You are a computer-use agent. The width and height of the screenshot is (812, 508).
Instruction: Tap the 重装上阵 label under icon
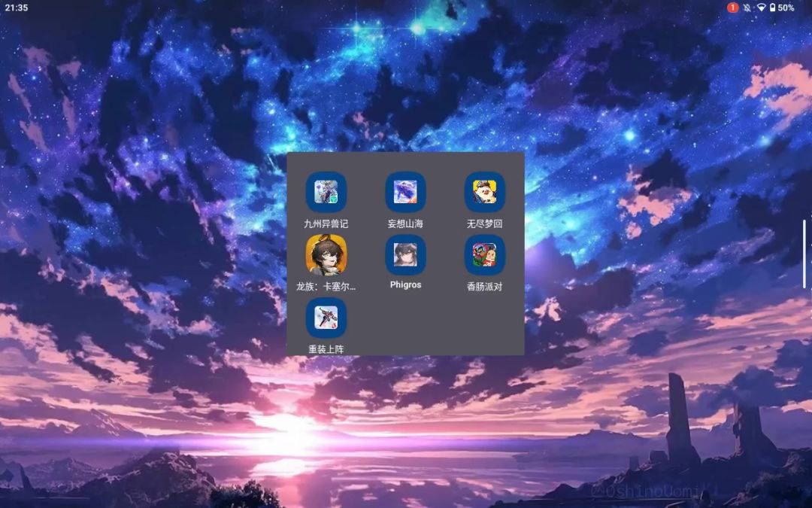[326, 349]
